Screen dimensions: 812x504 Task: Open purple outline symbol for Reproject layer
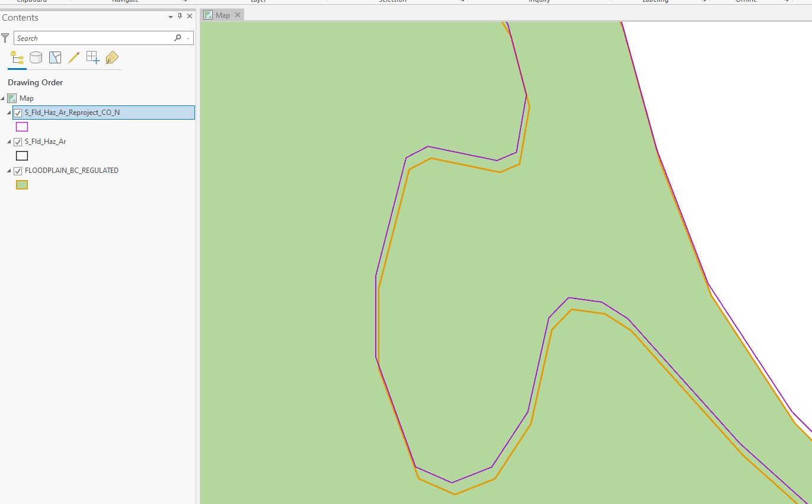point(22,127)
